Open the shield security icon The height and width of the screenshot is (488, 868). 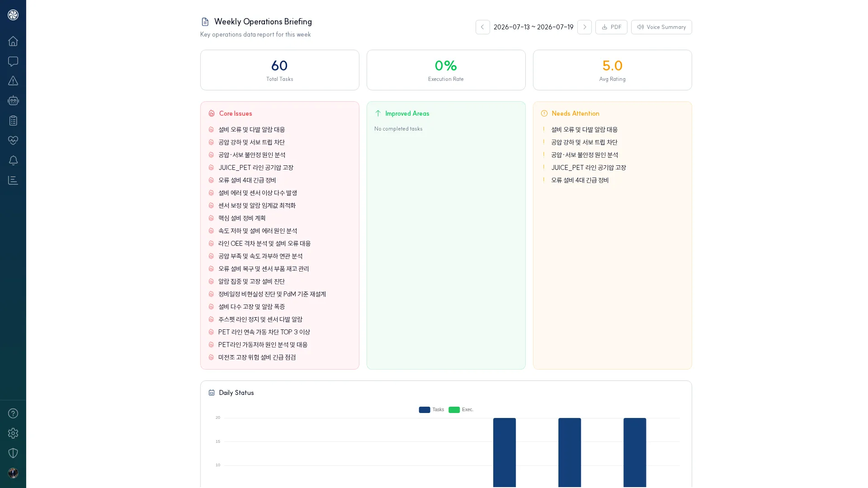point(13,453)
